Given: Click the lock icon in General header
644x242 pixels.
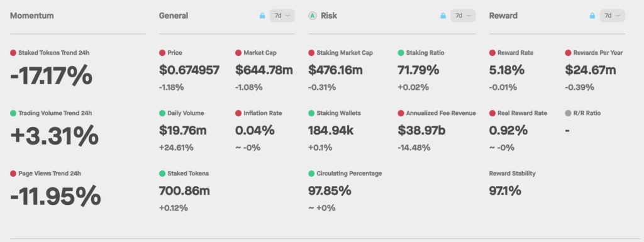Looking at the screenshot, I should point(262,16).
